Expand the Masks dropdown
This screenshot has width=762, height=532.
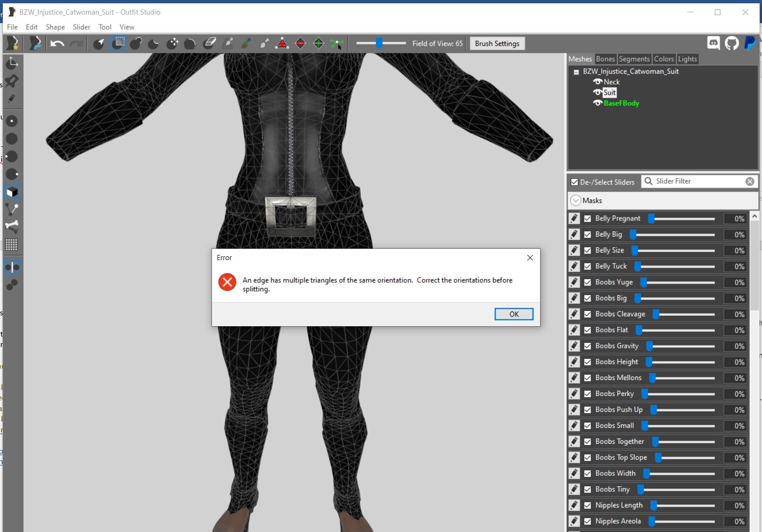(576, 201)
